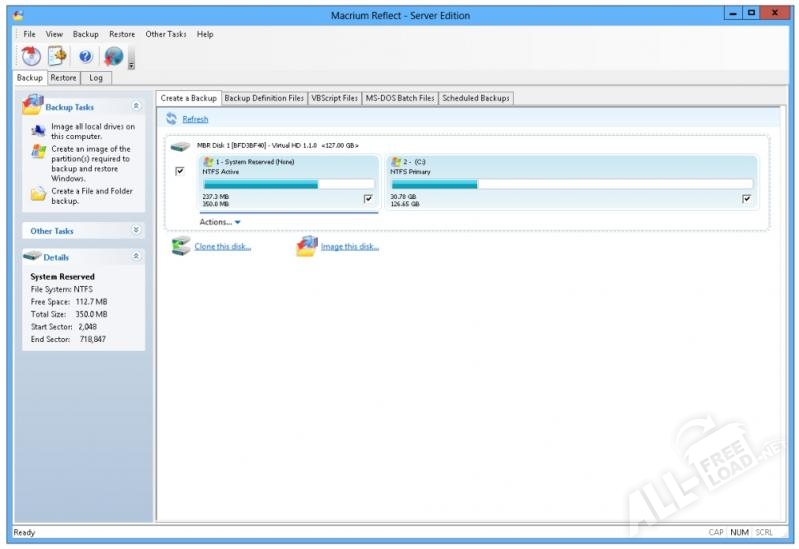Collapse the Details panel
The width and height of the screenshot is (799, 549).
pos(136,257)
